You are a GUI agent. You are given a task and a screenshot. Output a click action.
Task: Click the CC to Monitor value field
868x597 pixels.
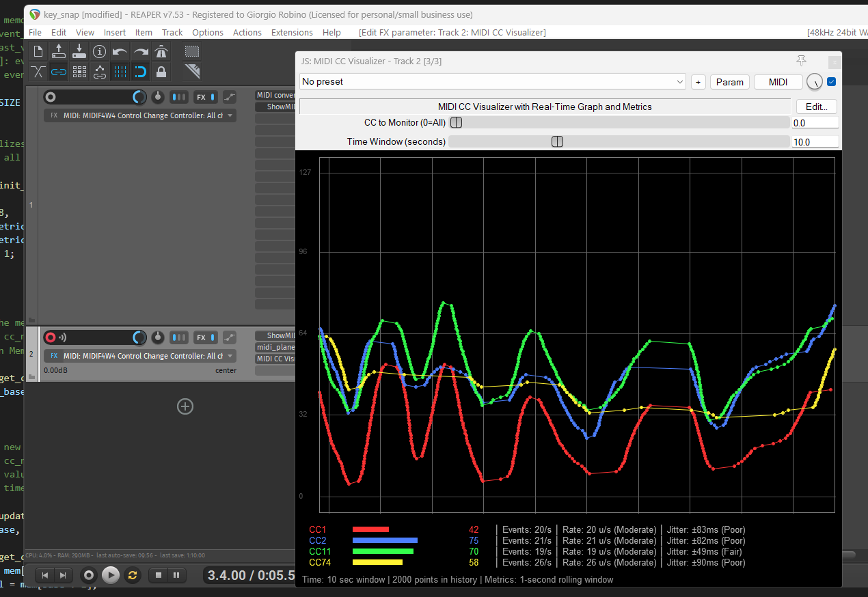click(x=815, y=123)
